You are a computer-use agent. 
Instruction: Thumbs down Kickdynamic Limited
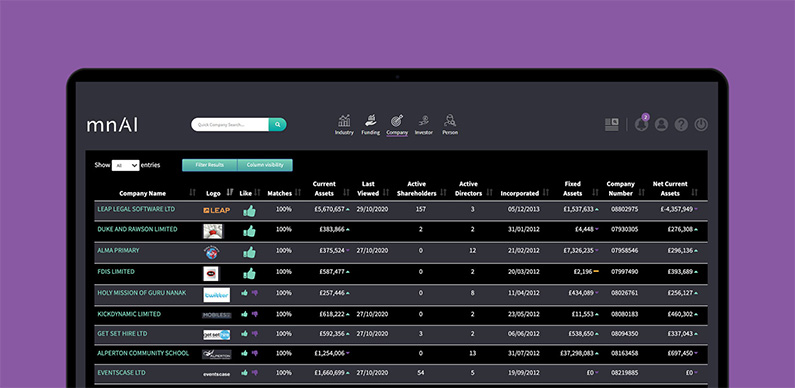(255, 314)
